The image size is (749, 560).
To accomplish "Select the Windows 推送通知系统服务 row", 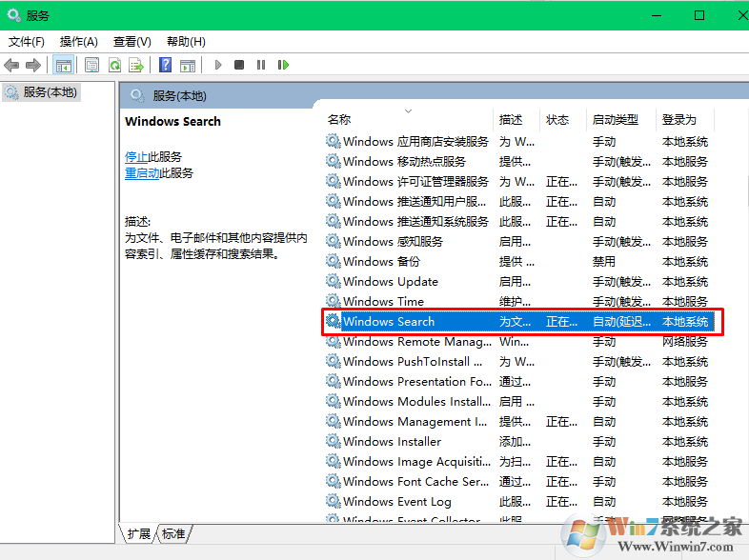I will pyautogui.click(x=519, y=222).
